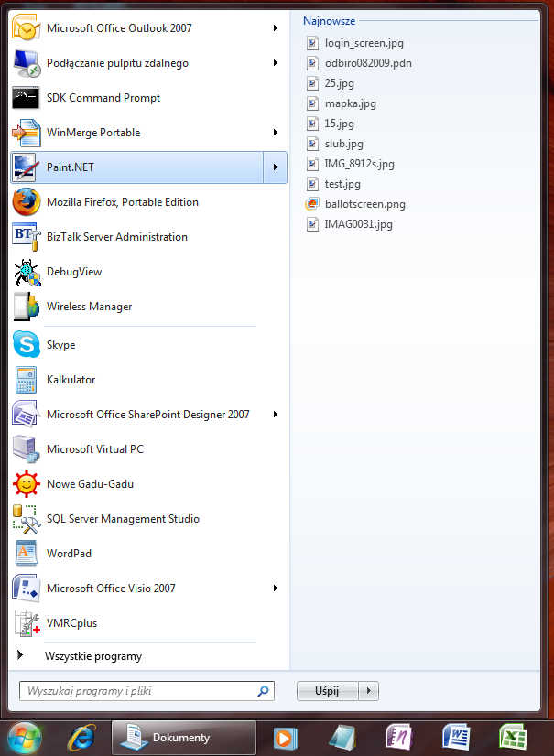Viewport: 554px width, 756px height.
Task: Open Microsoft Office SharePoint Designer 2007 icon
Action: (26, 415)
